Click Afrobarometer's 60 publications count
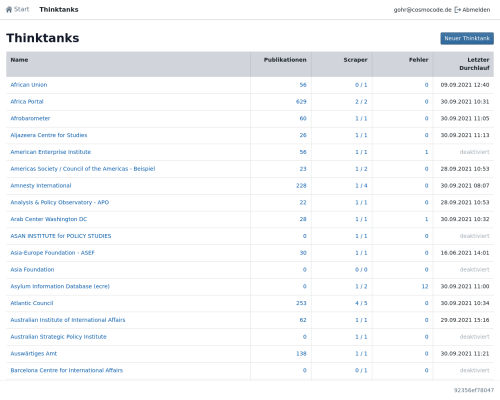 click(x=303, y=118)
